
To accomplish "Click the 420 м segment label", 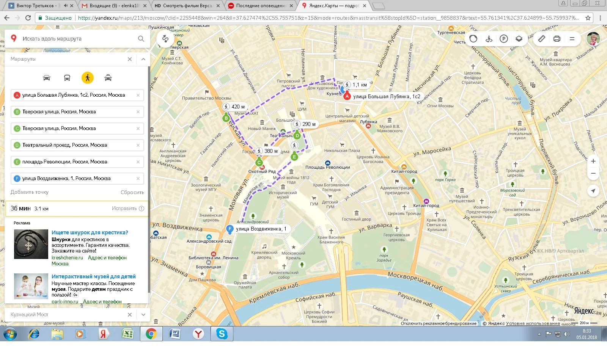I will click(234, 107).
